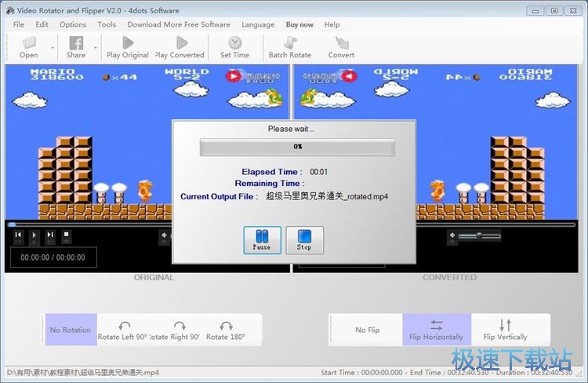Click the Elapsed Time 00:01 value
Image resolution: width=588 pixels, height=383 pixels.
[319, 172]
